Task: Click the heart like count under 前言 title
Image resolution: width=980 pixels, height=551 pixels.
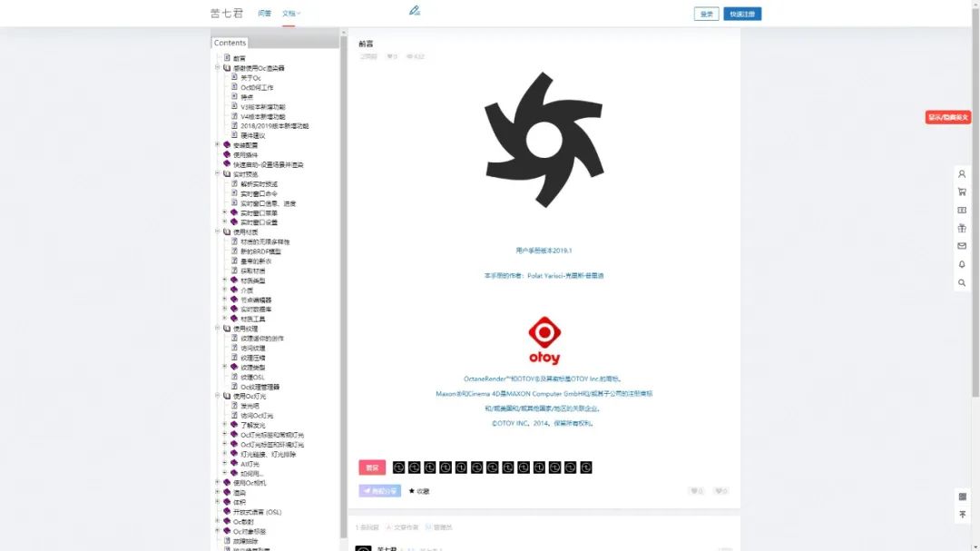Action: click(x=392, y=56)
